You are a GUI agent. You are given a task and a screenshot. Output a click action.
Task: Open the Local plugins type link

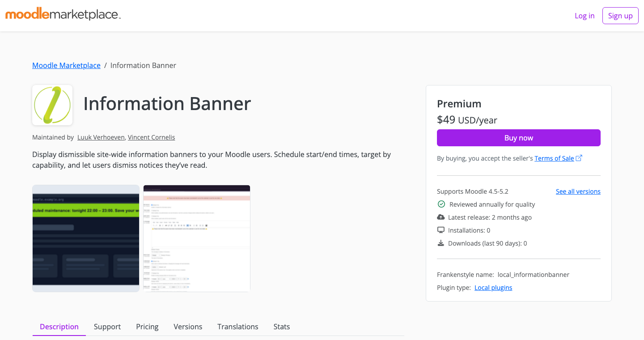click(493, 288)
